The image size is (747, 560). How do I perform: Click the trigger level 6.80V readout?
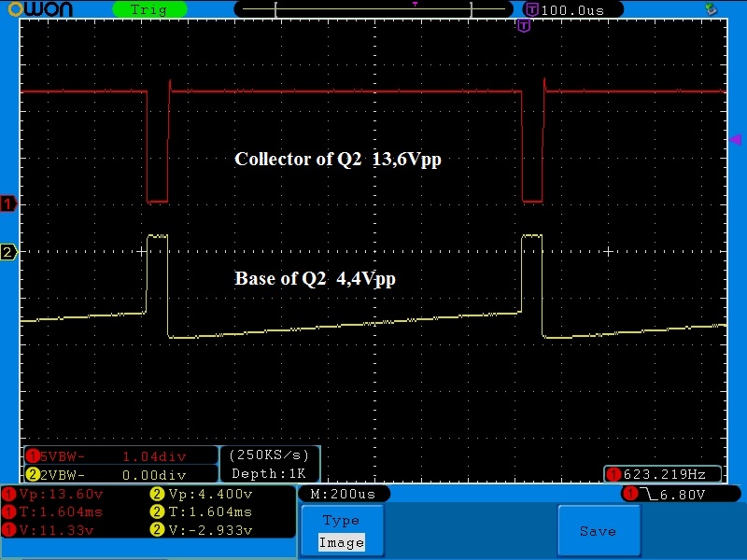[x=672, y=494]
